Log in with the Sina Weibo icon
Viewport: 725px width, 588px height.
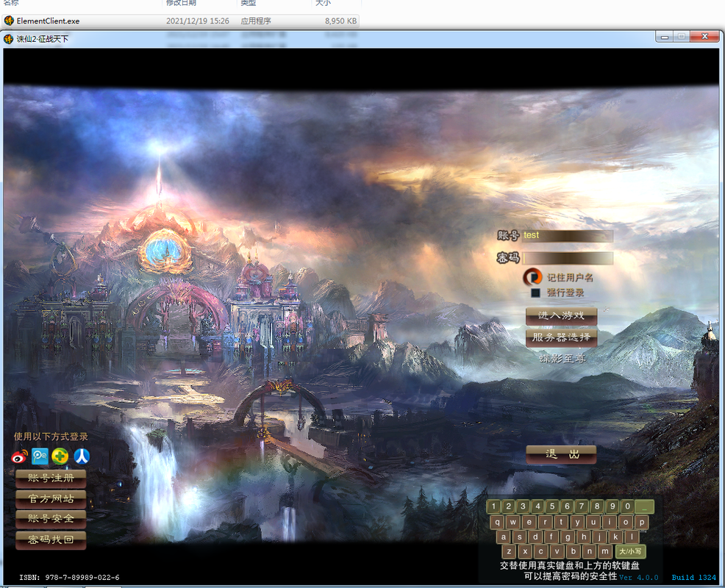[19, 456]
